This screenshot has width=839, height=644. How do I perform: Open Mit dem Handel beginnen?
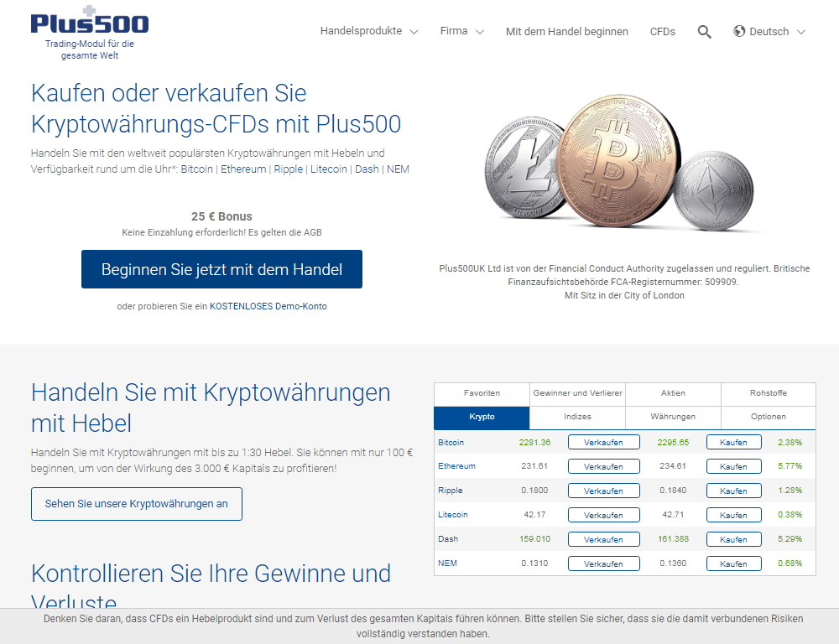(x=566, y=32)
